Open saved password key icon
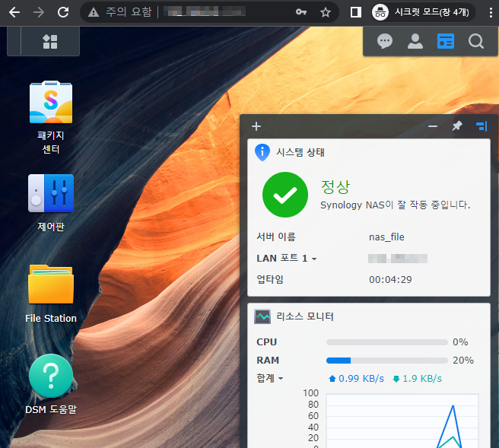The width and height of the screenshot is (499, 448). pyautogui.click(x=301, y=12)
